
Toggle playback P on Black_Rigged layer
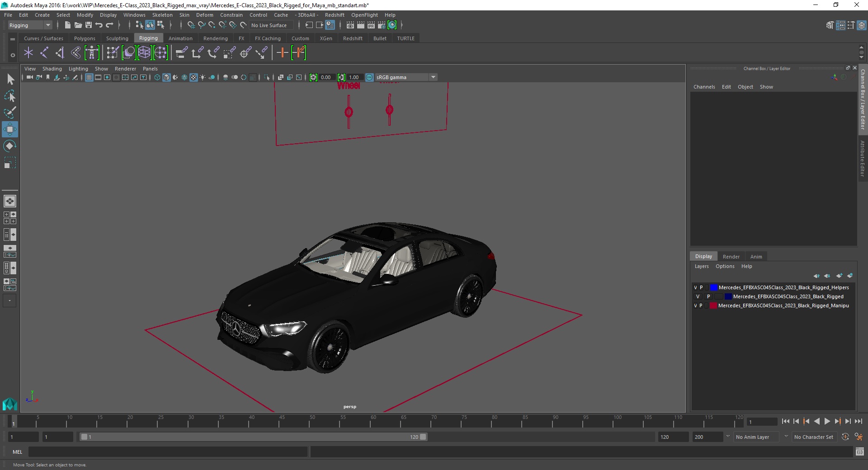point(708,296)
